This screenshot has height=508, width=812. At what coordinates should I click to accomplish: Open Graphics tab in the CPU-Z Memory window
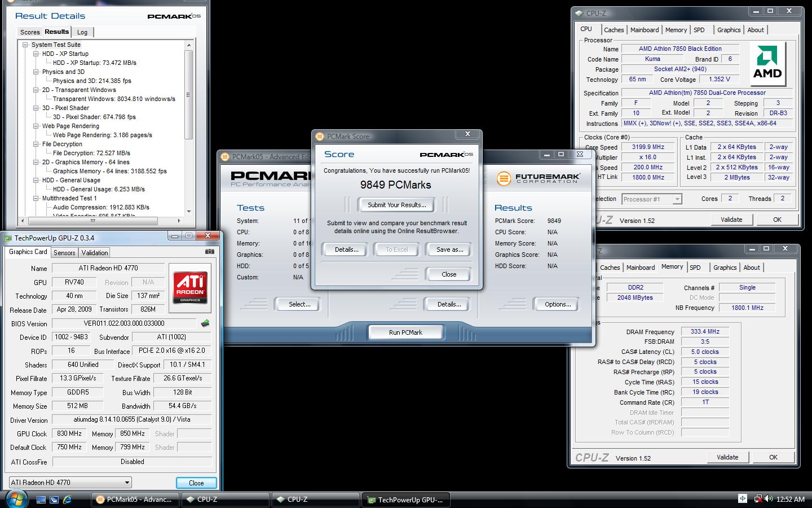pos(725,268)
